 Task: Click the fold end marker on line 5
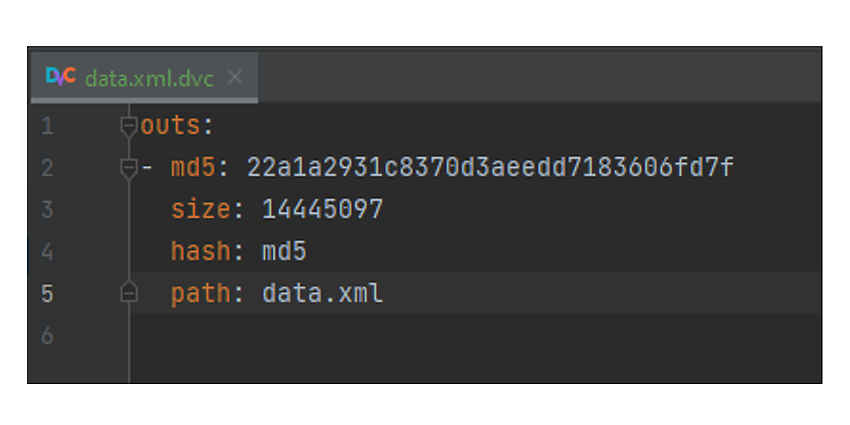(128, 292)
